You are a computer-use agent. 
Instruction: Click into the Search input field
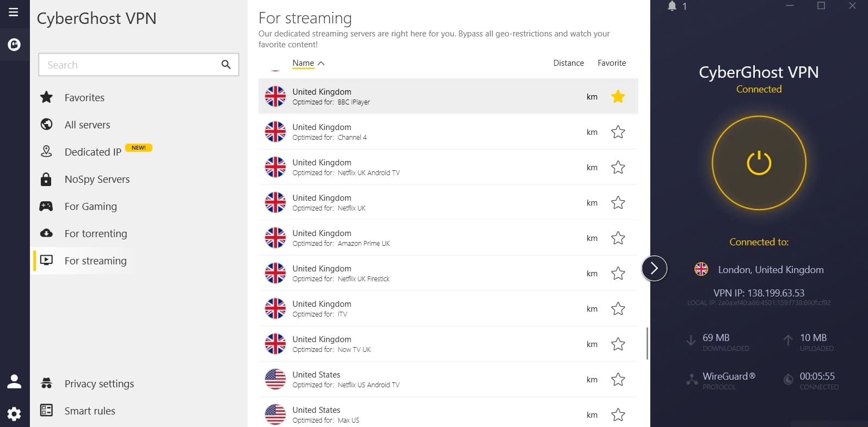point(131,65)
